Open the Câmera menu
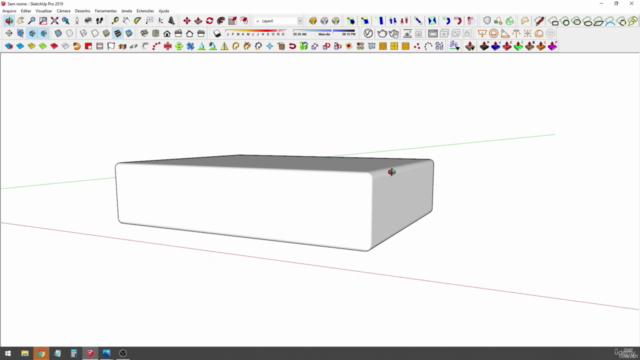This screenshot has height=360, width=640. pos(63,11)
